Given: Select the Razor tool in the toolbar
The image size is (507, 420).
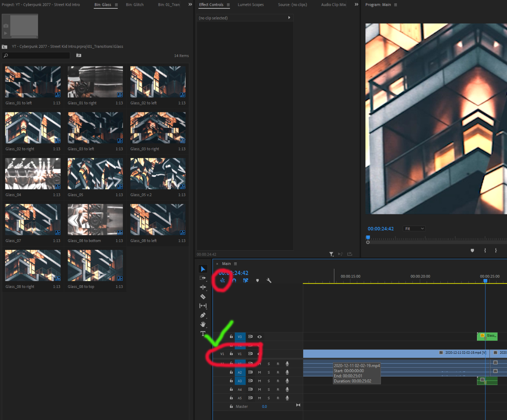Looking at the screenshot, I should click(x=203, y=297).
